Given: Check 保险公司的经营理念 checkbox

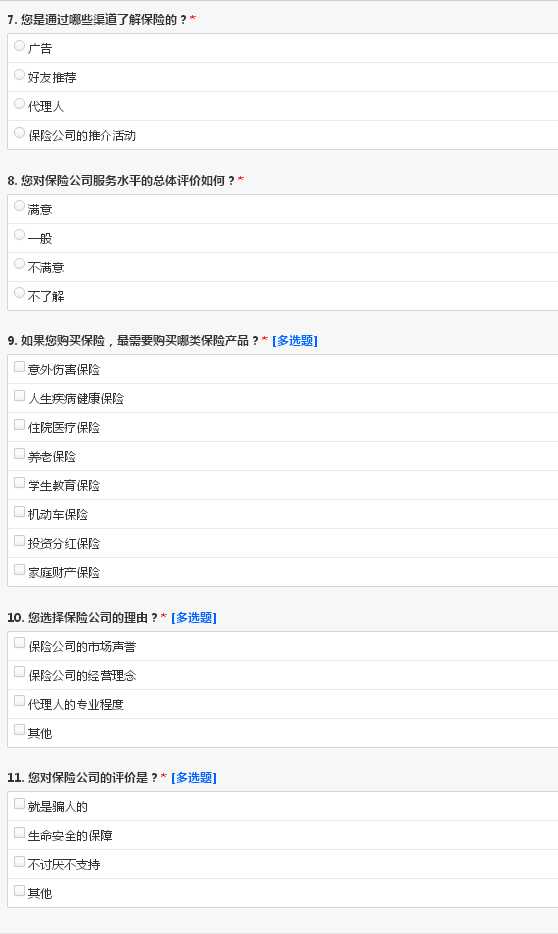Looking at the screenshot, I should 20,673.
